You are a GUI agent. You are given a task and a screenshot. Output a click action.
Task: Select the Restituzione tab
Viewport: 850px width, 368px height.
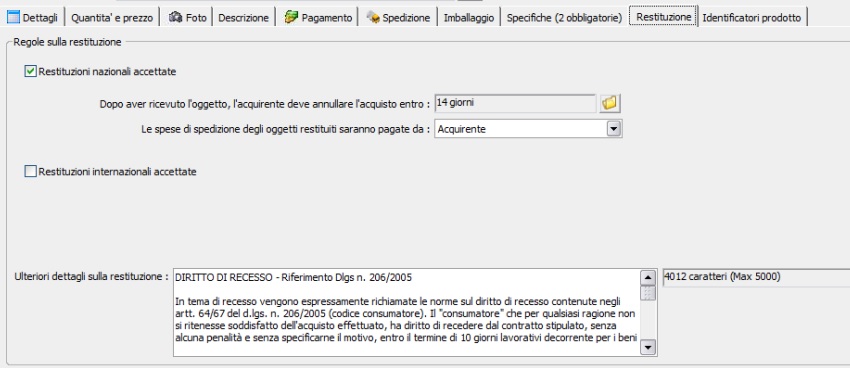point(664,16)
